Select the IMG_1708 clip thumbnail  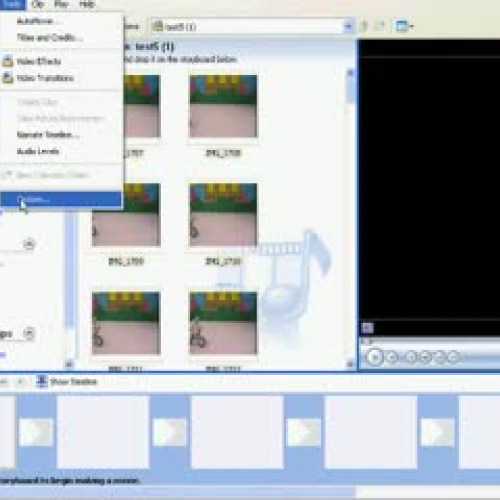pyautogui.click(x=223, y=106)
